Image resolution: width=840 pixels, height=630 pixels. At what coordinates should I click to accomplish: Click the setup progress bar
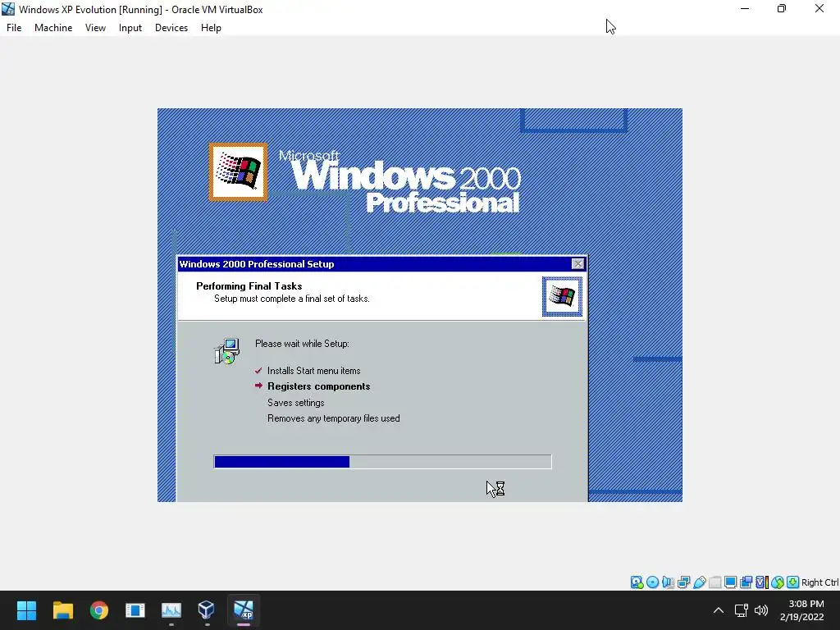[382, 461]
